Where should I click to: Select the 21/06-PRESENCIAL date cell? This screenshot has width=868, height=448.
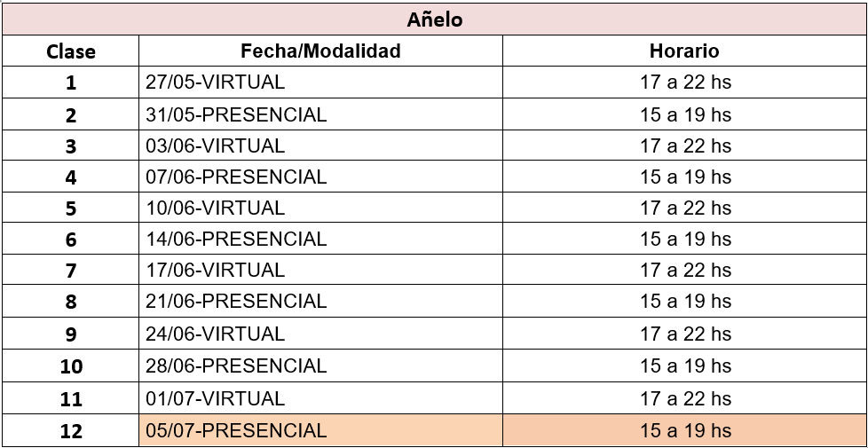point(320,302)
